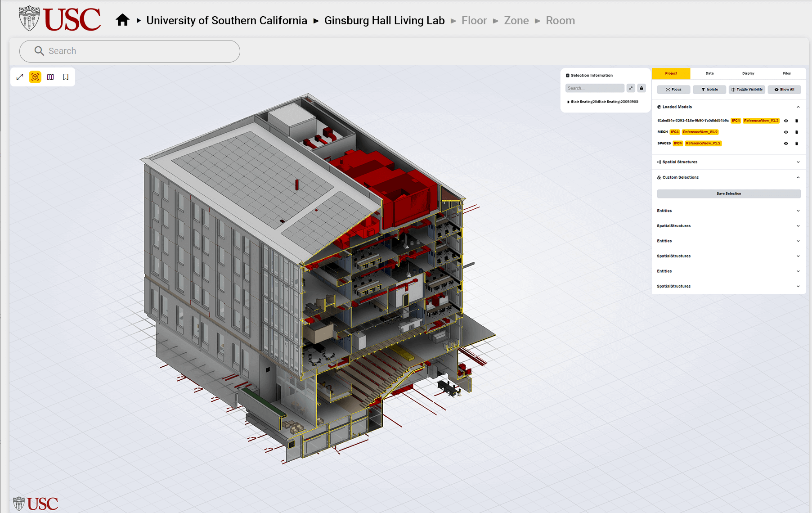
Task: Delete the 61ded54e model with trash icon
Action: coord(796,121)
